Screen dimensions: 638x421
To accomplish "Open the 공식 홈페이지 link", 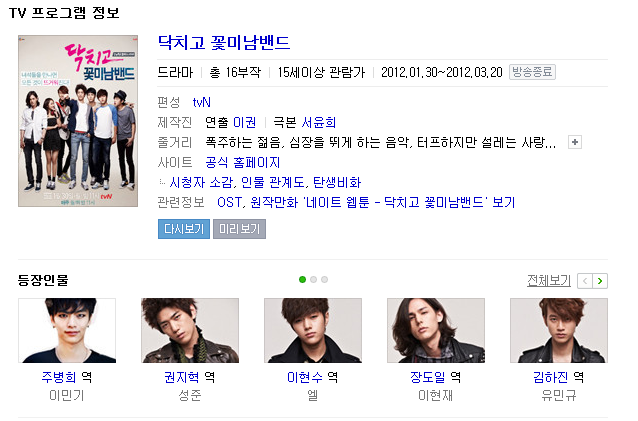I will [243, 163].
